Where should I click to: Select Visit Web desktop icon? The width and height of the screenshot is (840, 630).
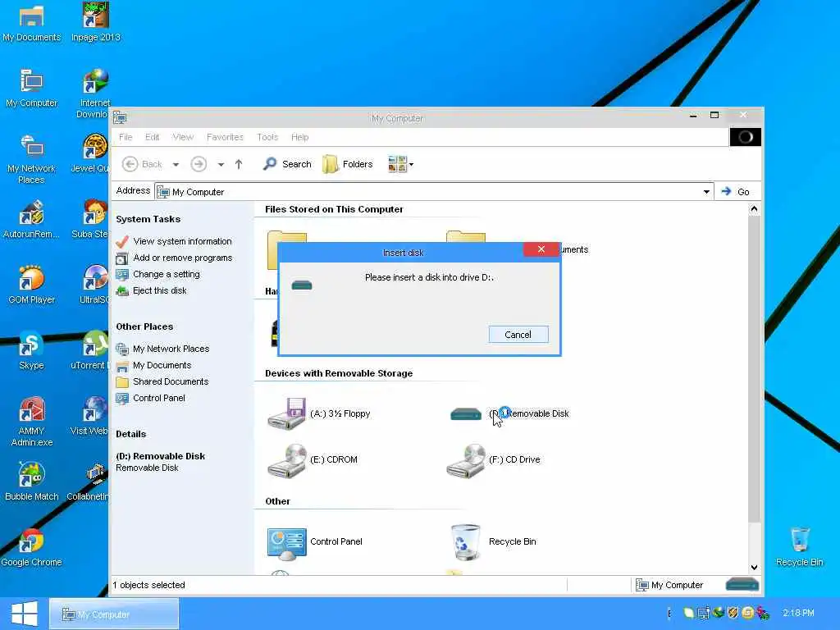tap(89, 416)
